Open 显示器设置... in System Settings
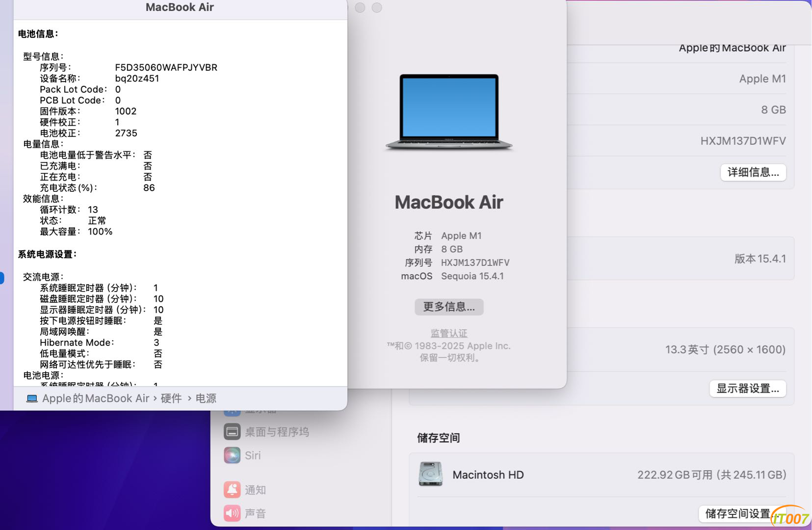This screenshot has width=812, height=530. [748, 389]
